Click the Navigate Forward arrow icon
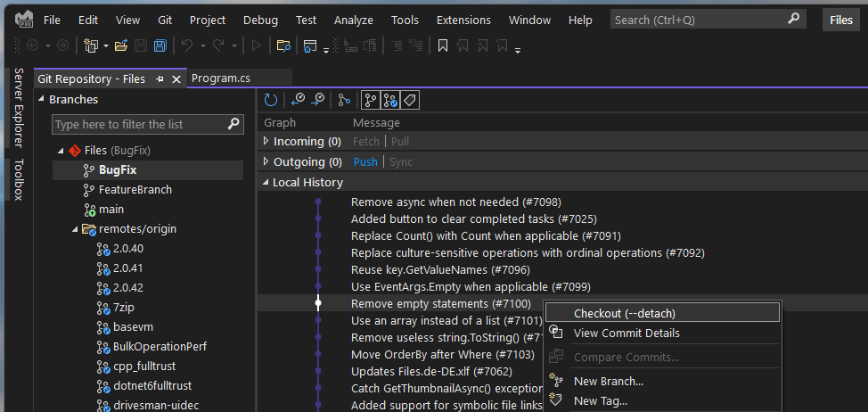Image resolution: width=868 pixels, height=412 pixels. [x=63, y=46]
